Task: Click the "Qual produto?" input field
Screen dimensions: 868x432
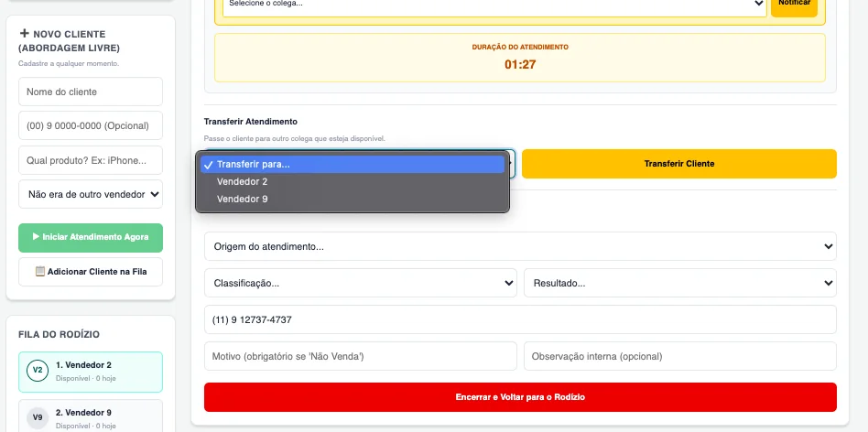Action: point(91,160)
